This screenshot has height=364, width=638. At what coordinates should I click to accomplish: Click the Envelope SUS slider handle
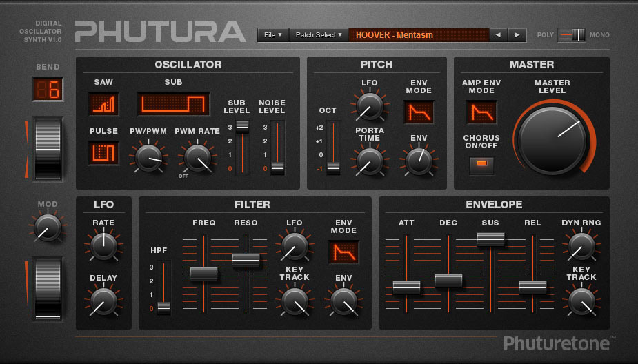coord(490,239)
